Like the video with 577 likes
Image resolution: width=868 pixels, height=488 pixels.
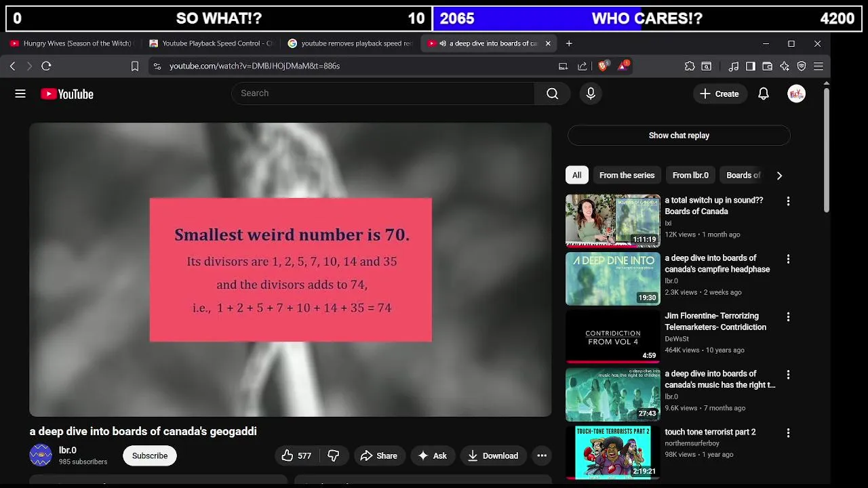297,455
